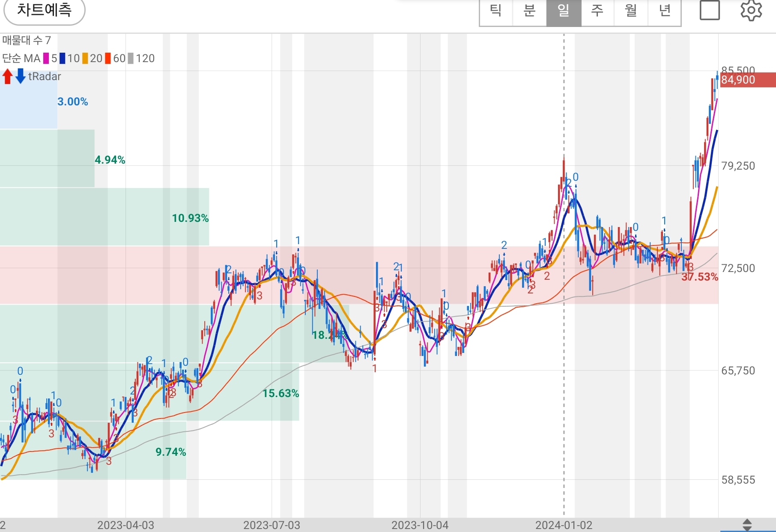
Task: Click the 2023-10-04 date label
Action: tap(420, 525)
